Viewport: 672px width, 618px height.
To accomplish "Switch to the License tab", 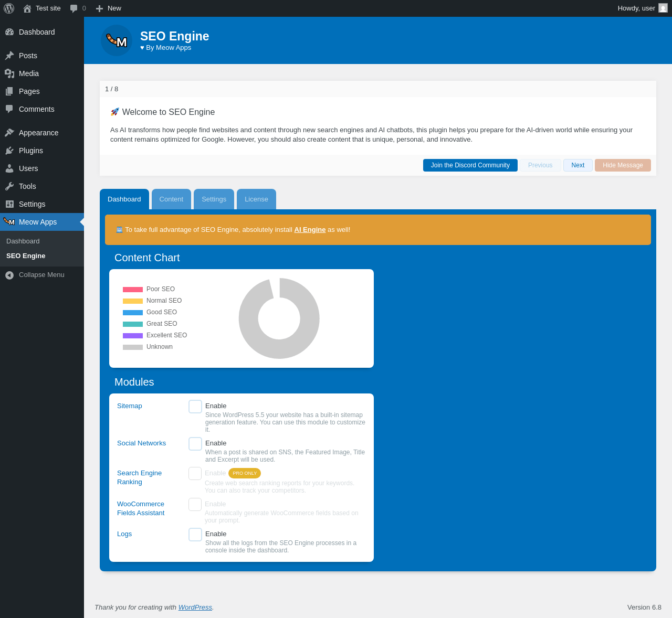I will click(256, 199).
